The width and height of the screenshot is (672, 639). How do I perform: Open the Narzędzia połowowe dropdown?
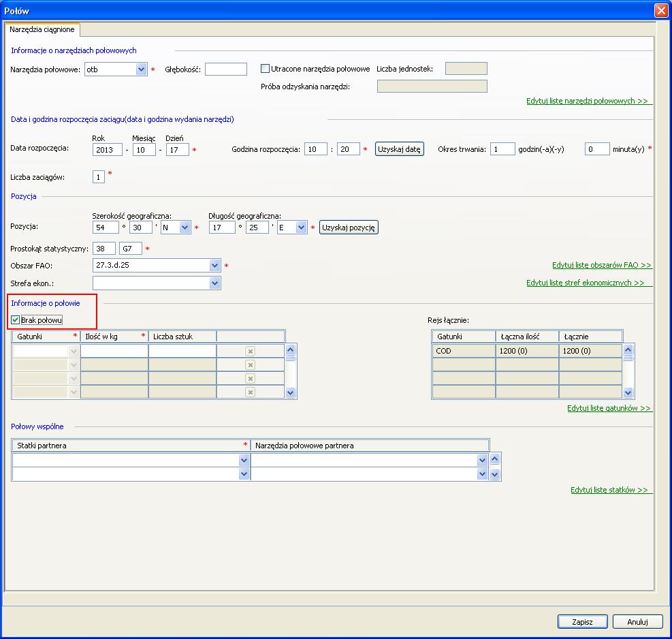142,69
